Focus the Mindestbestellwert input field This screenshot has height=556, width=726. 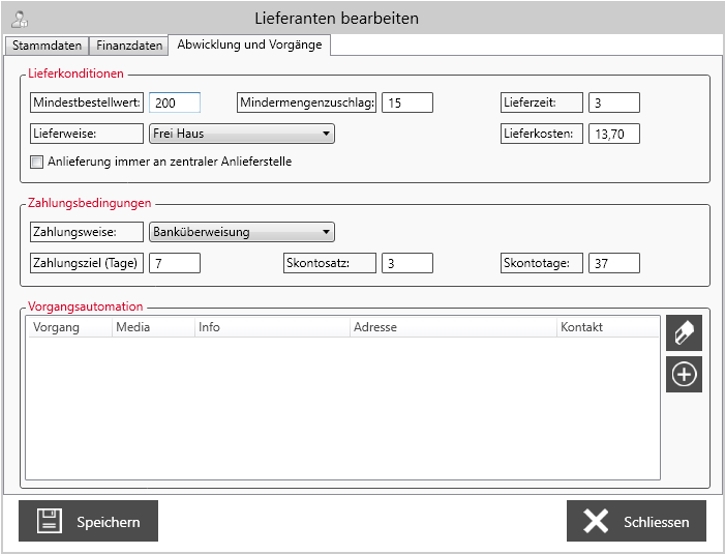point(175,103)
